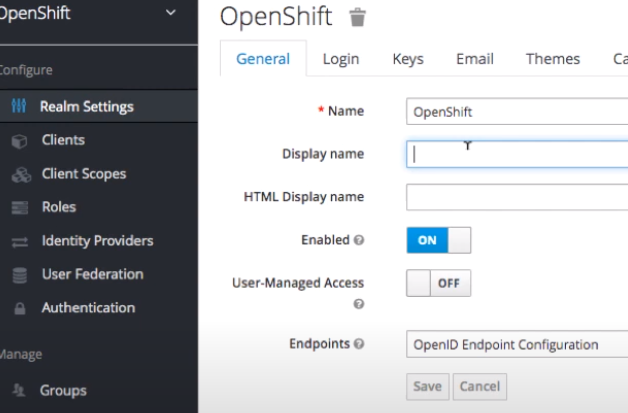Click the OpenShift realm name in sidebar header

(x=34, y=13)
